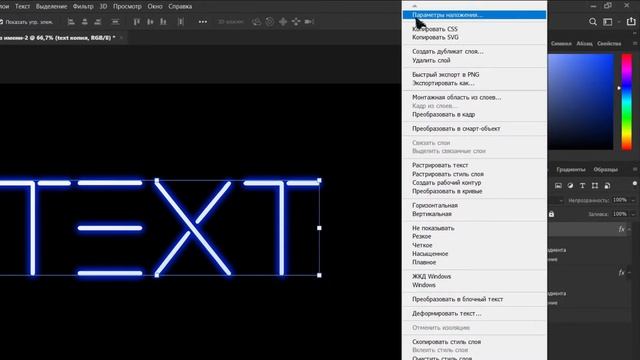Switch to the Абзац panel tab
This screenshot has width=640, height=360.
point(584,44)
